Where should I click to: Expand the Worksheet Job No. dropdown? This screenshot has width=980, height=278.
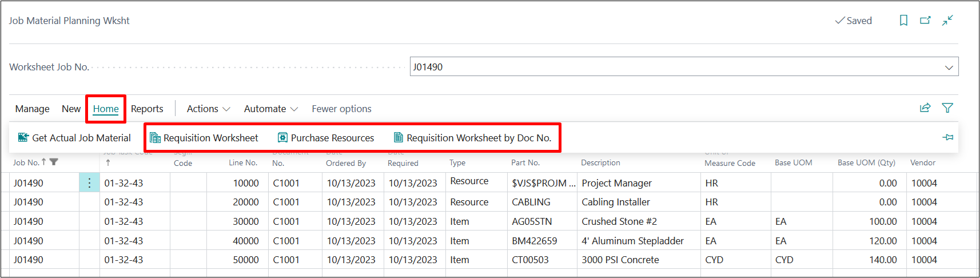949,67
